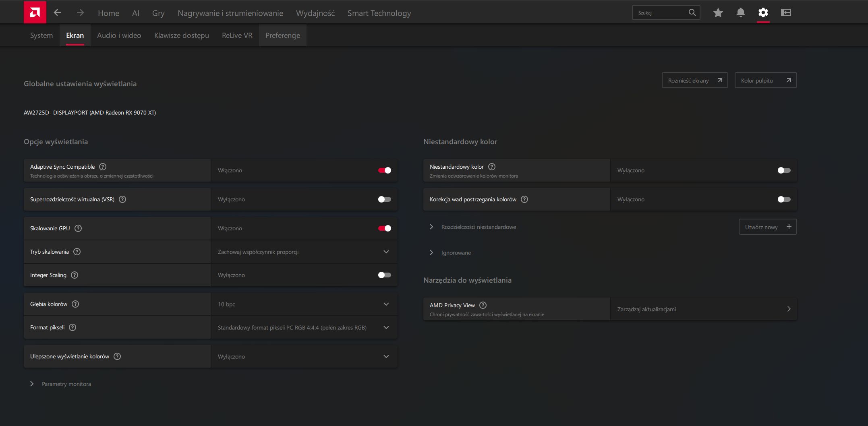Open Smart Technology menu
This screenshot has height=426, width=868.
tap(379, 13)
